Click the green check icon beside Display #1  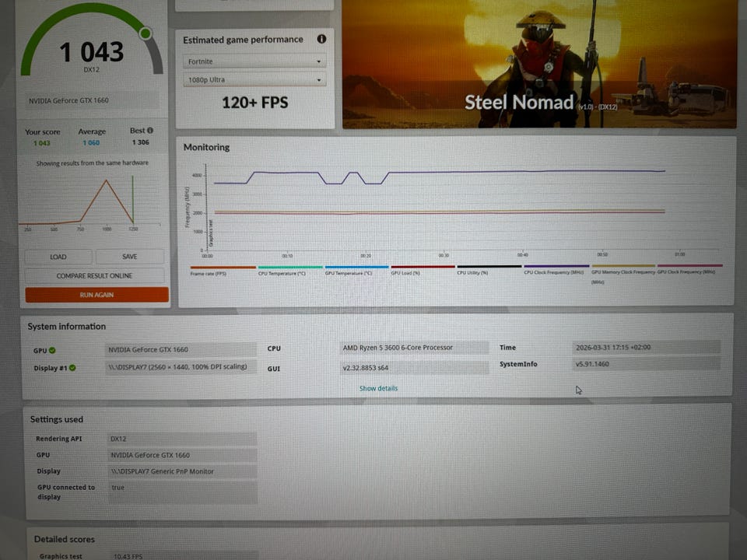tap(72, 368)
